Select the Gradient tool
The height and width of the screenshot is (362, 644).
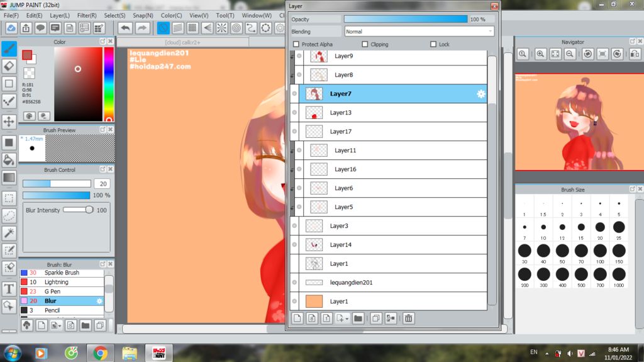click(9, 178)
